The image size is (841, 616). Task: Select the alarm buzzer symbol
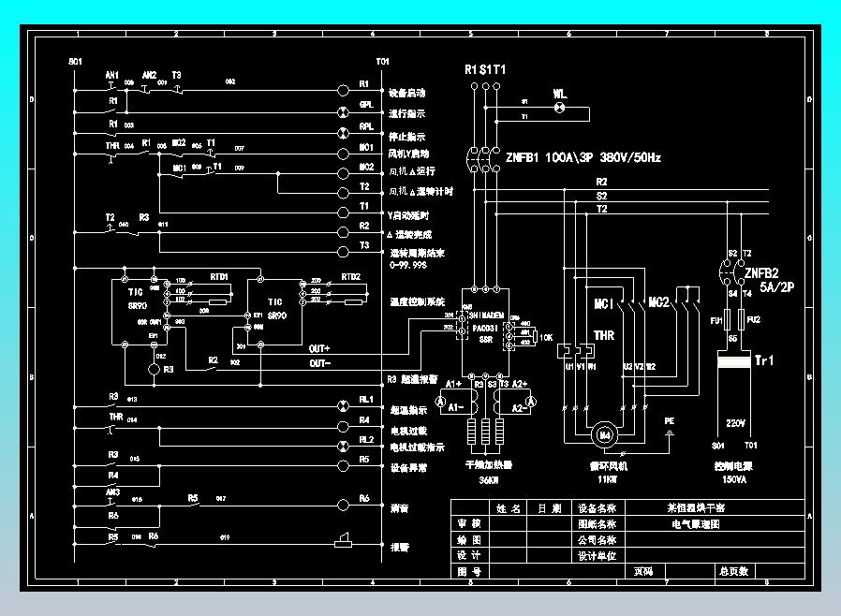pyautogui.click(x=344, y=540)
